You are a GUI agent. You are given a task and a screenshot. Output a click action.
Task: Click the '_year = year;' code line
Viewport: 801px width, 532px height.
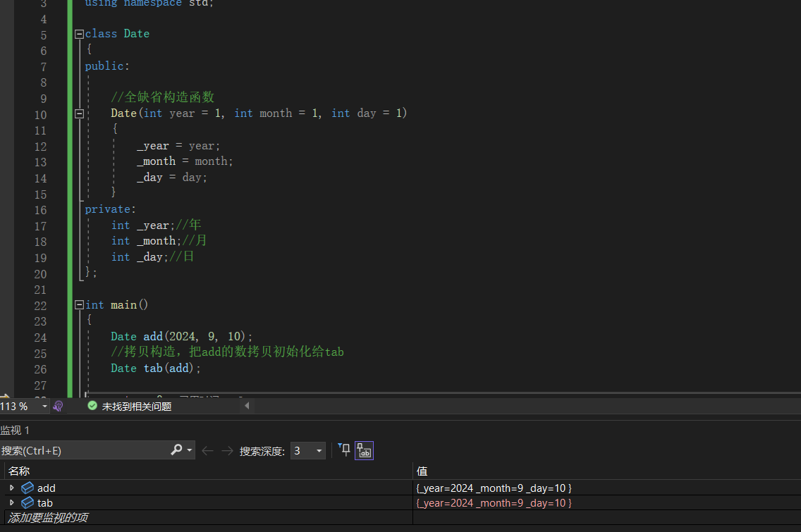pyautogui.click(x=178, y=146)
